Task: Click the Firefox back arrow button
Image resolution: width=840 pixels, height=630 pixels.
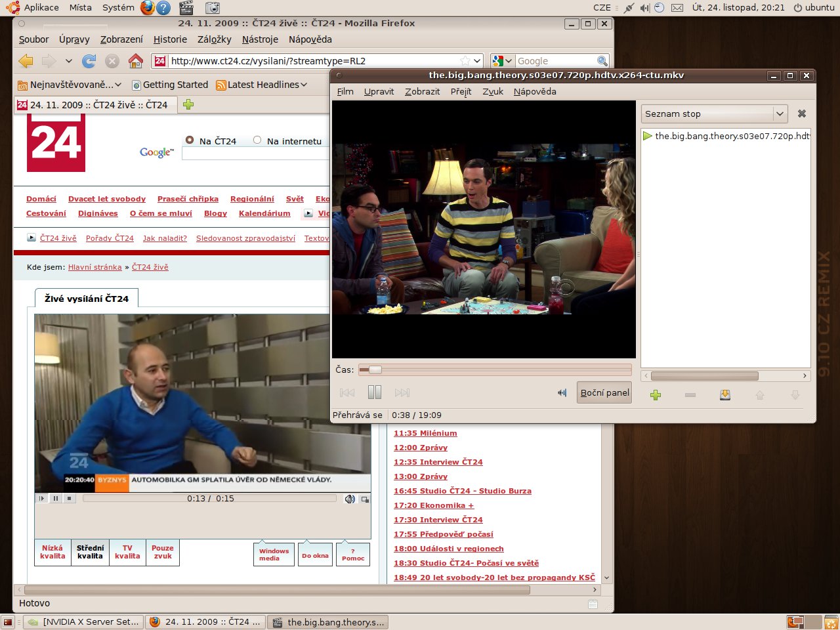Action: point(26,61)
